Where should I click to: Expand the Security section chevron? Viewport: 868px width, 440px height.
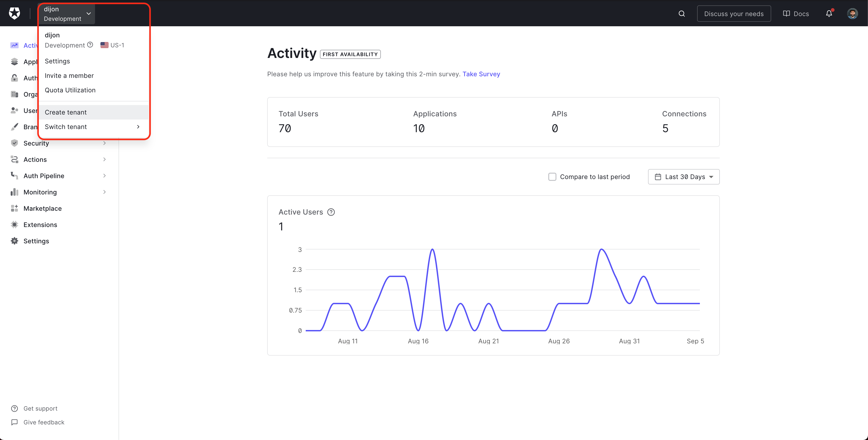105,143
